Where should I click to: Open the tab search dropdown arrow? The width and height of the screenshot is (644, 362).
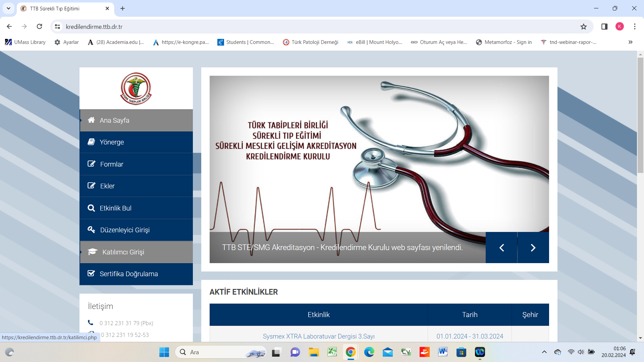point(8,8)
